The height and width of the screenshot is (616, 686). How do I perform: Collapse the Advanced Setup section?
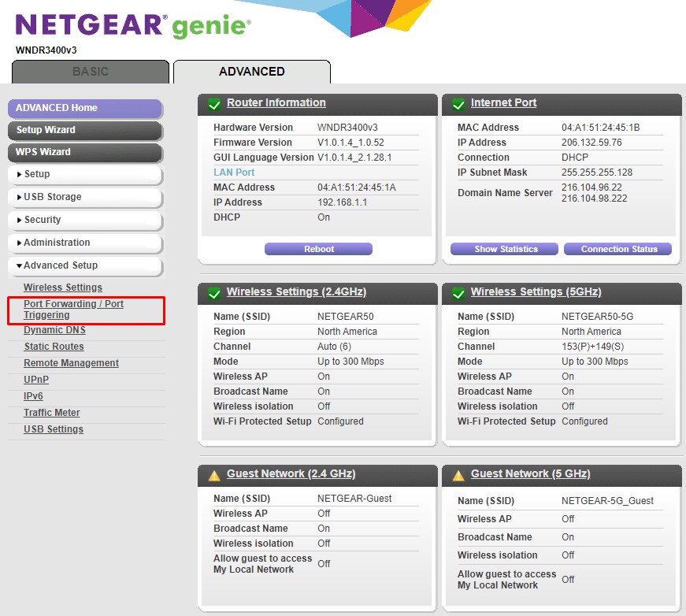tap(85, 265)
